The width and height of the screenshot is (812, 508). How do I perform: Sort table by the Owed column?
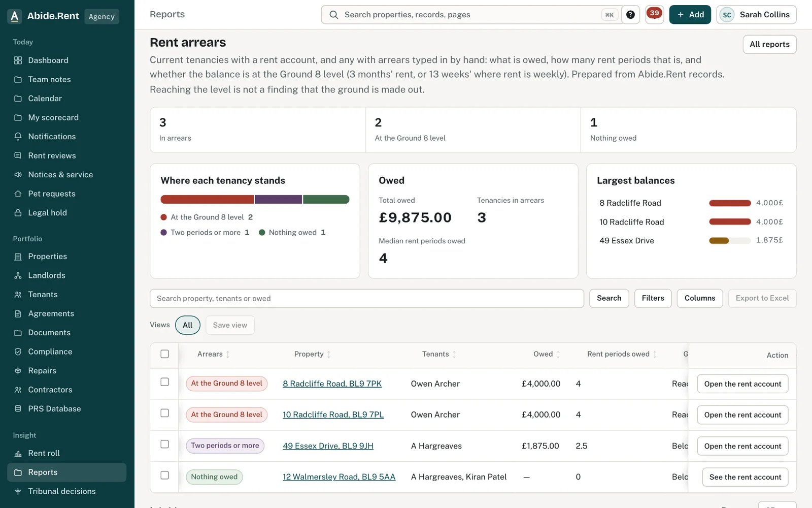tap(547, 354)
